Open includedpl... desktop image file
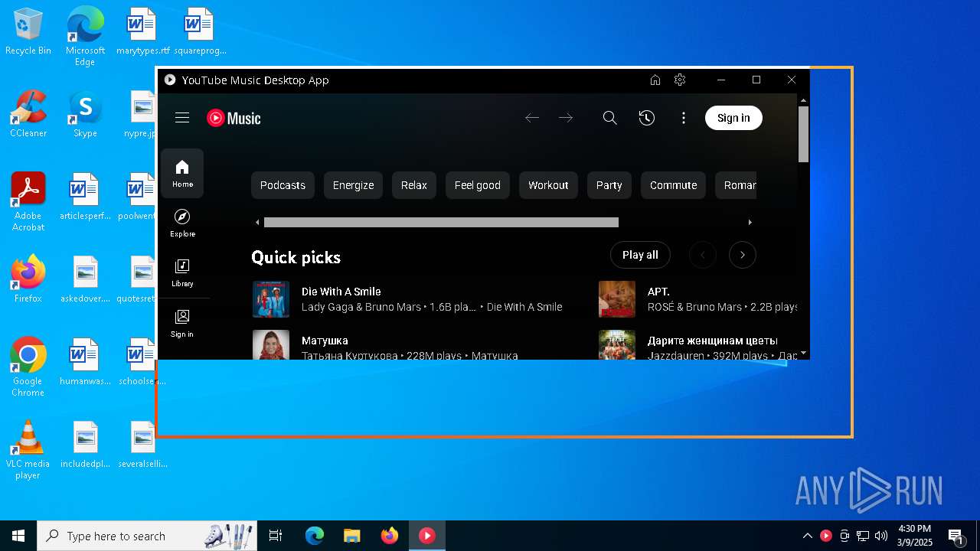The height and width of the screenshot is (551, 980). coord(85,445)
